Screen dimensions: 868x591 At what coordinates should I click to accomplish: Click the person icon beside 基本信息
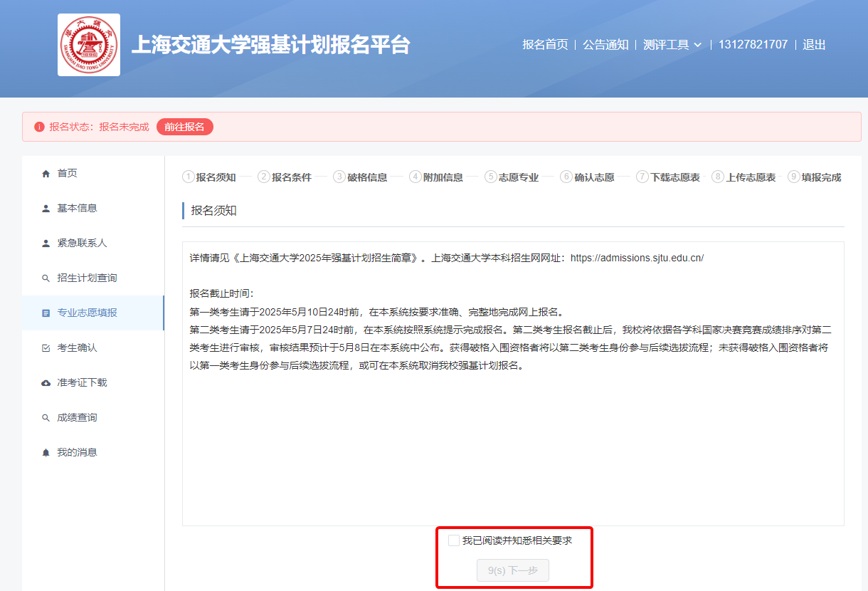coord(46,209)
